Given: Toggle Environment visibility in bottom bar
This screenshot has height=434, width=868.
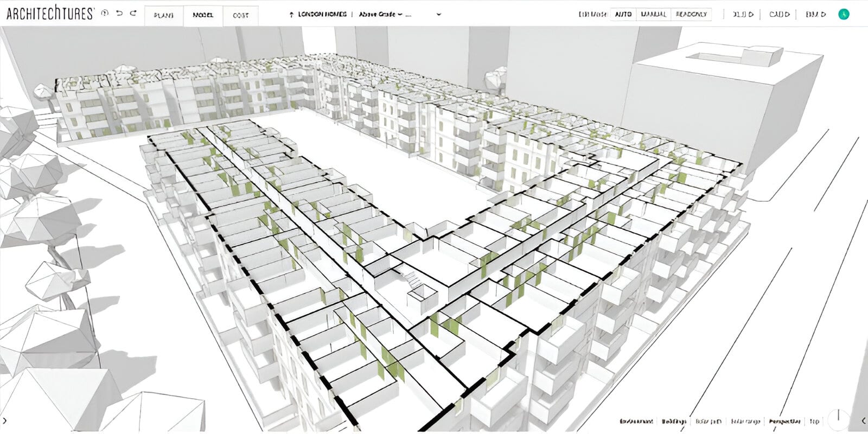Looking at the screenshot, I should click(637, 421).
